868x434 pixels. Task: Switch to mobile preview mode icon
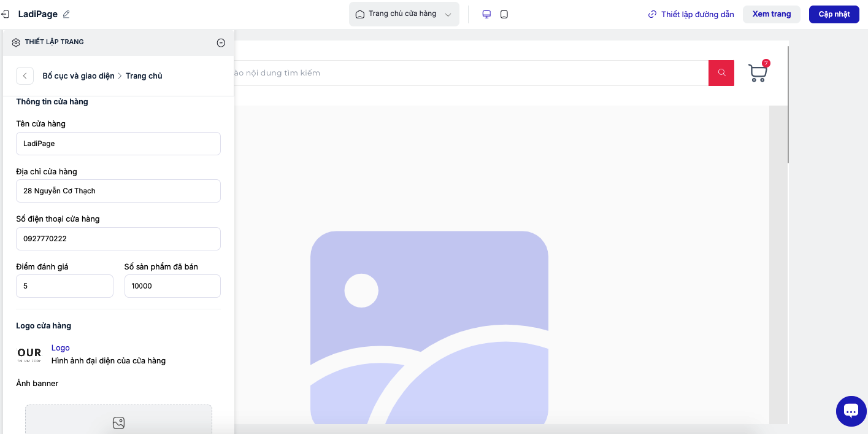(504, 14)
